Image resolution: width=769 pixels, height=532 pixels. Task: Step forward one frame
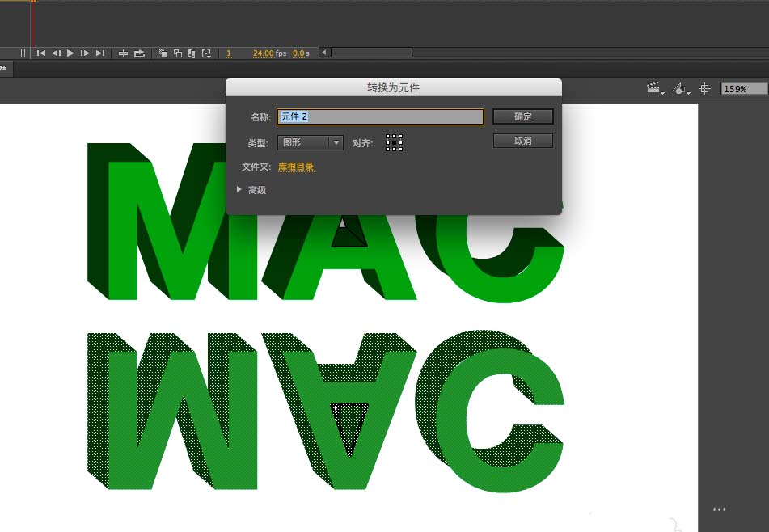click(x=85, y=53)
